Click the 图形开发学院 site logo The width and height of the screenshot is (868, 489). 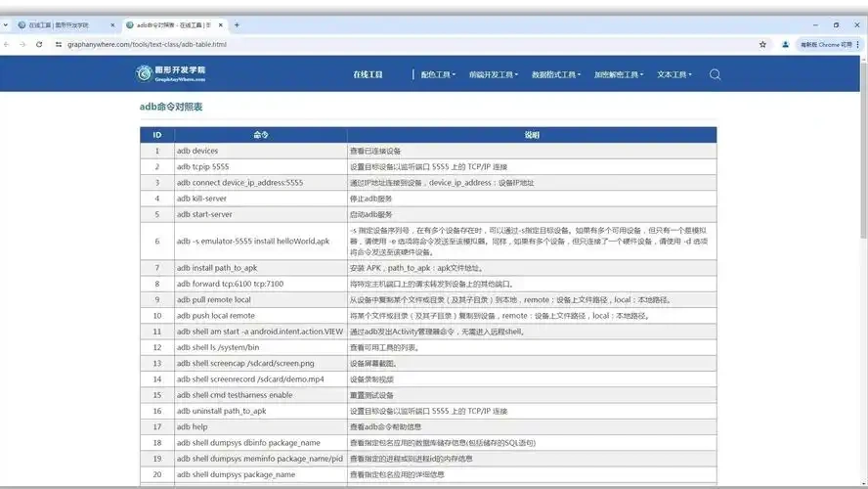[170, 73]
